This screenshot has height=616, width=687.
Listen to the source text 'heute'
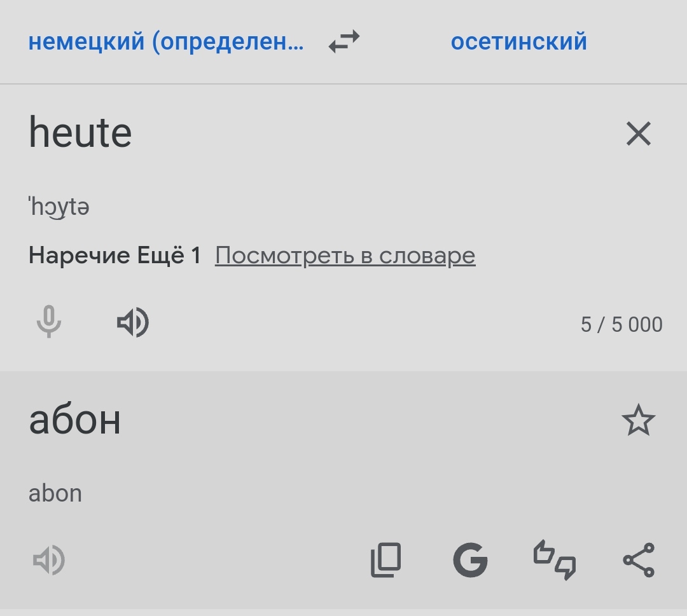click(133, 322)
